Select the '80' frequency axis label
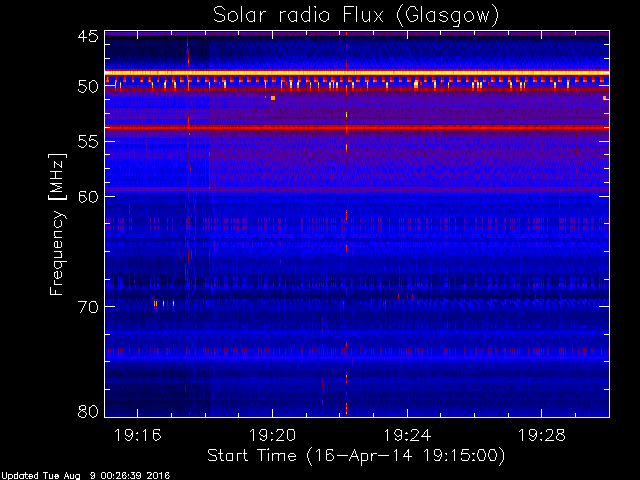 [88, 411]
